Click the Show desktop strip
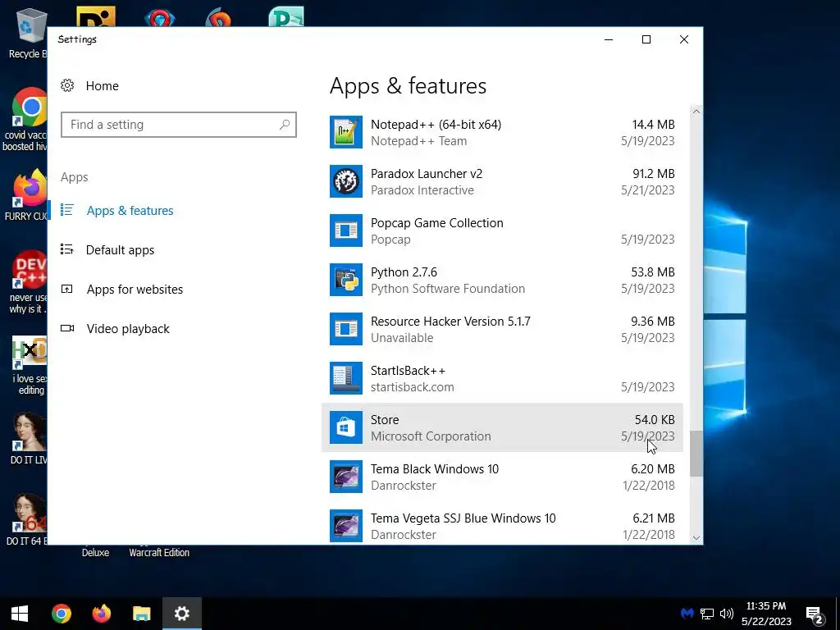The image size is (840, 630). (838, 614)
